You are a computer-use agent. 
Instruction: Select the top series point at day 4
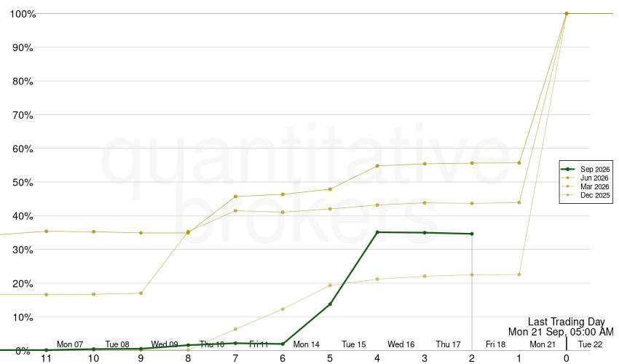(x=377, y=166)
